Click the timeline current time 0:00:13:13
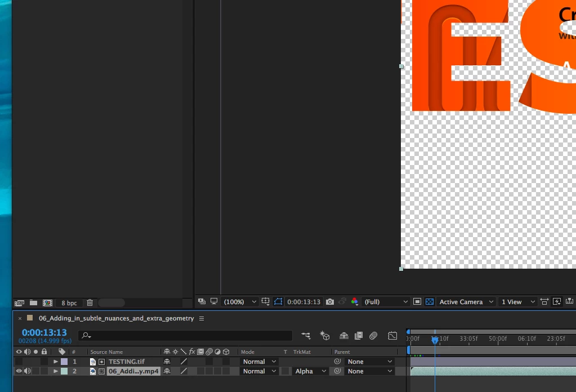Screen dimensions: 576x392 coord(44,332)
